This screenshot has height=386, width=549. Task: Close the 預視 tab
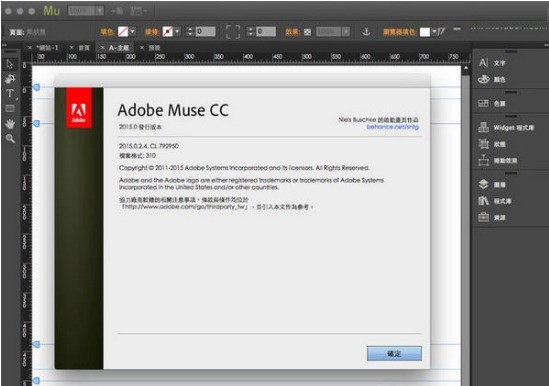click(142, 48)
